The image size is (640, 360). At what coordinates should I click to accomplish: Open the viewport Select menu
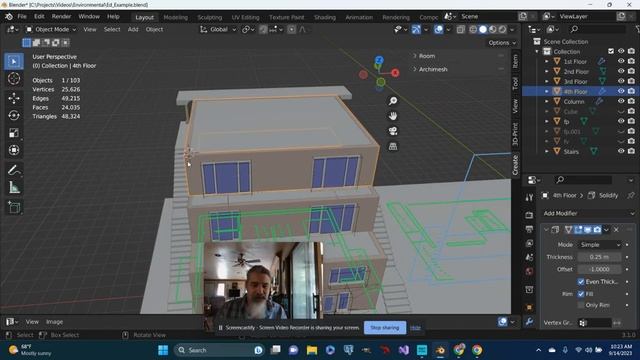[112, 29]
